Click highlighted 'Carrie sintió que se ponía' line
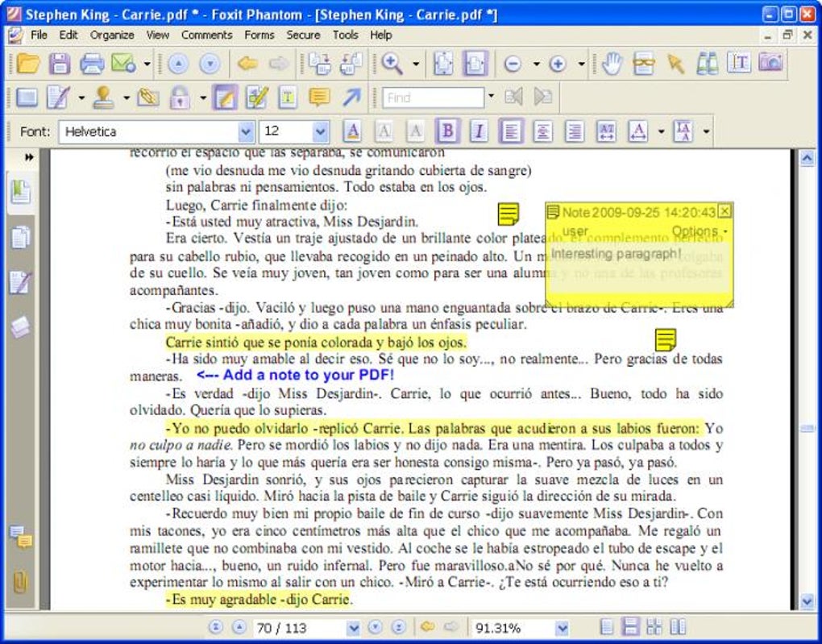Viewport: 822px width, 644px height. [x=316, y=343]
